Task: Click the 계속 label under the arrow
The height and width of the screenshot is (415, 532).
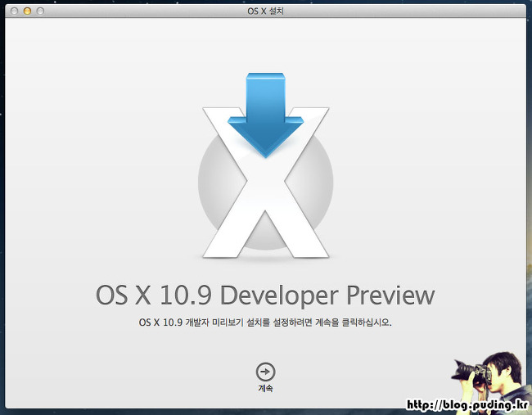Action: [265, 388]
